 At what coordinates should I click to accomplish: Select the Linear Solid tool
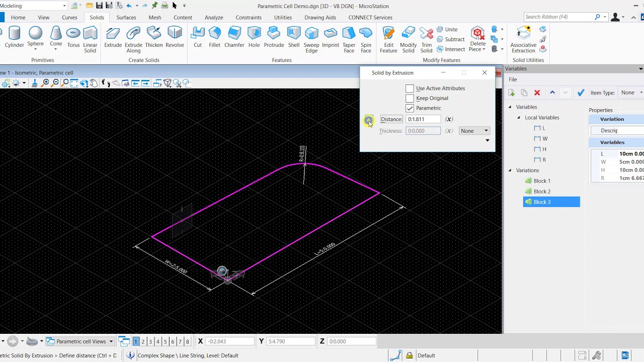tap(90, 40)
